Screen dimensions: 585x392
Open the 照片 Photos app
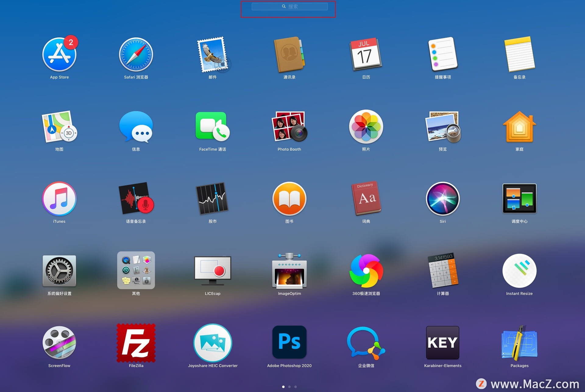(366, 127)
